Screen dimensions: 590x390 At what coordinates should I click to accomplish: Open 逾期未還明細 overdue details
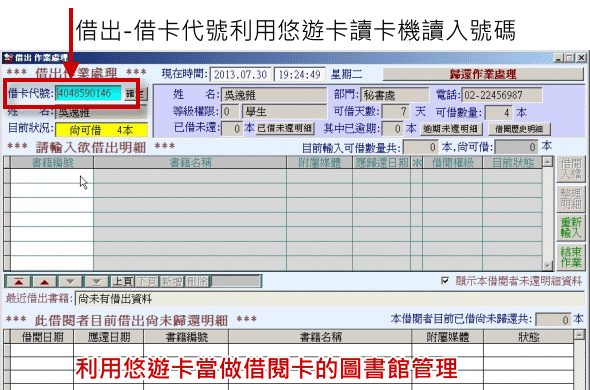450,129
